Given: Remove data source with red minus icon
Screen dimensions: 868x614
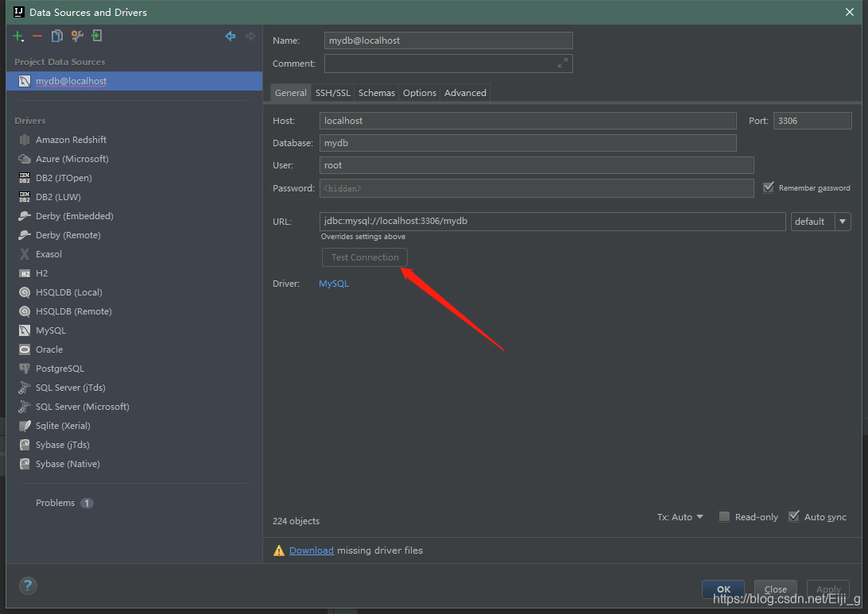Looking at the screenshot, I should tap(37, 37).
